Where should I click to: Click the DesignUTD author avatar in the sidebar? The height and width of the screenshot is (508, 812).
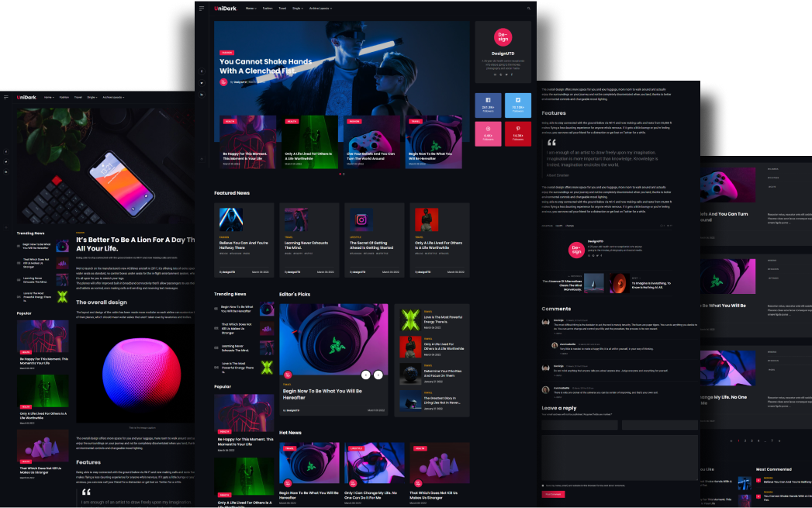click(x=503, y=37)
